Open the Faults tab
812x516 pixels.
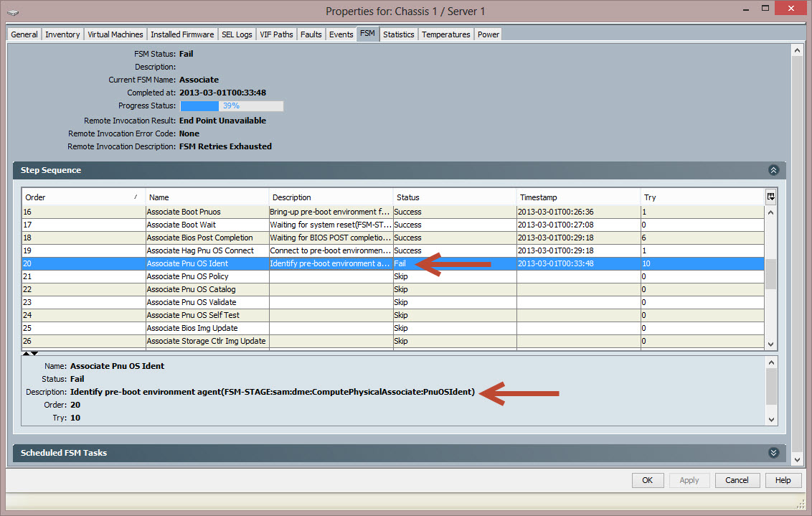pos(311,33)
